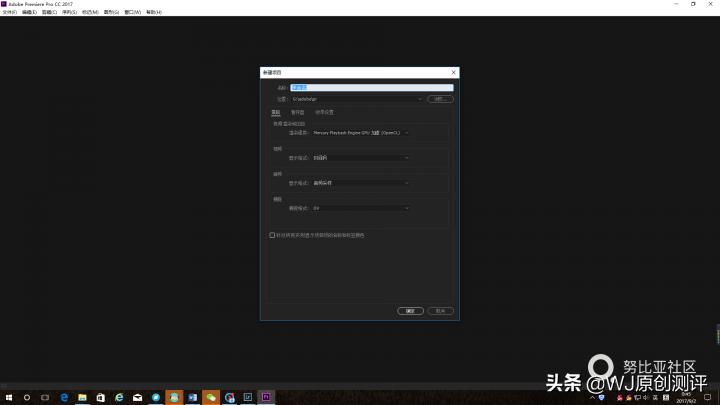Launch File Explorer from the taskbar
The image size is (720, 405).
(x=82, y=397)
